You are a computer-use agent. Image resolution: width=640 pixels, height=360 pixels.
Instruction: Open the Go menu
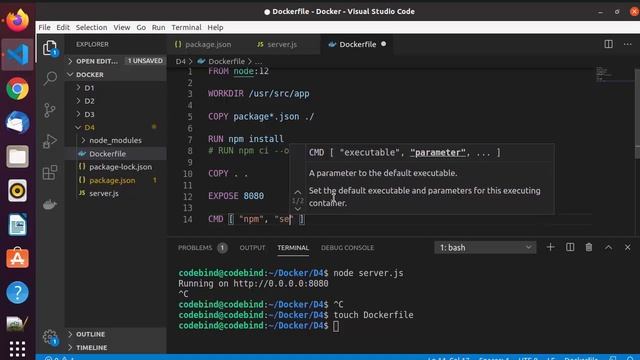point(141,27)
